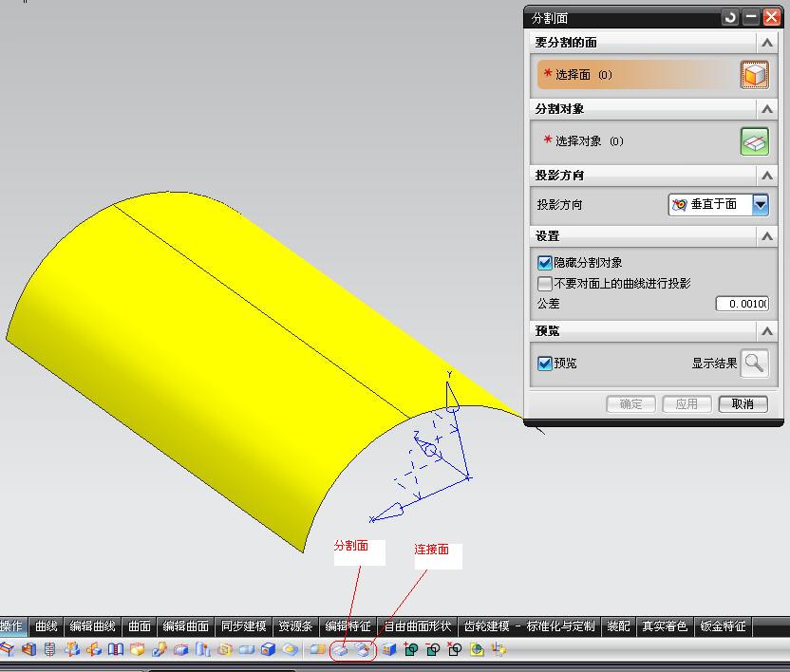790x672 pixels.
Task: Click the flat light-blue slab icon
Action: pyautogui.click(x=246, y=650)
